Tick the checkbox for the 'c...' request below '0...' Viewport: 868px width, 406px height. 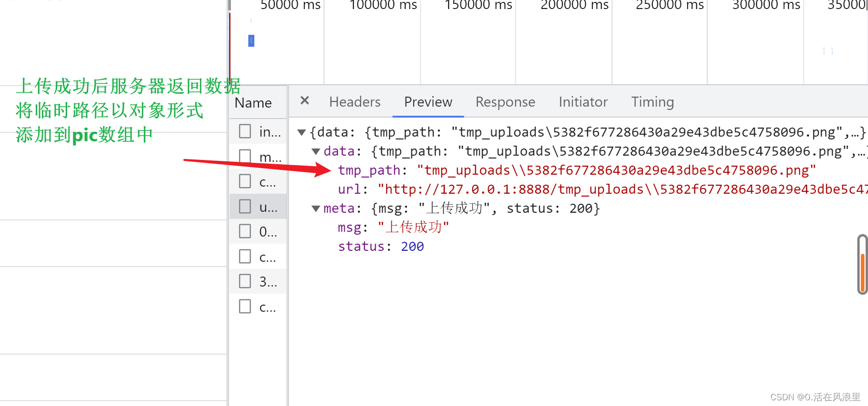point(245,257)
